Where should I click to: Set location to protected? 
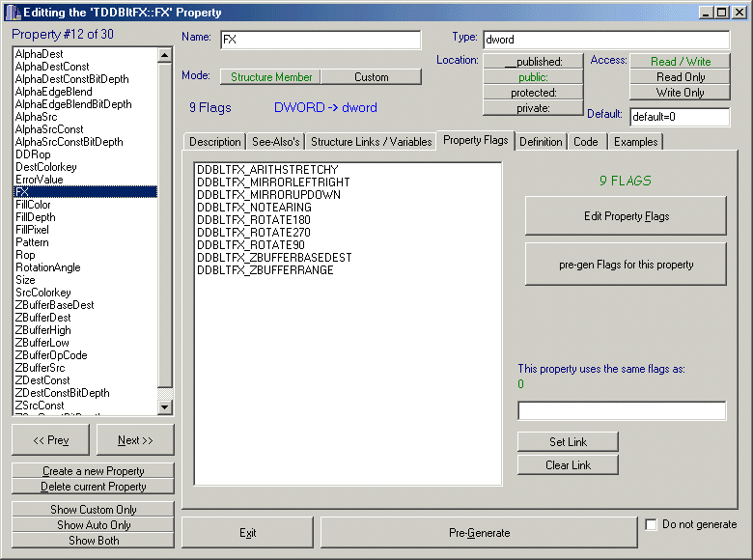coord(533,93)
